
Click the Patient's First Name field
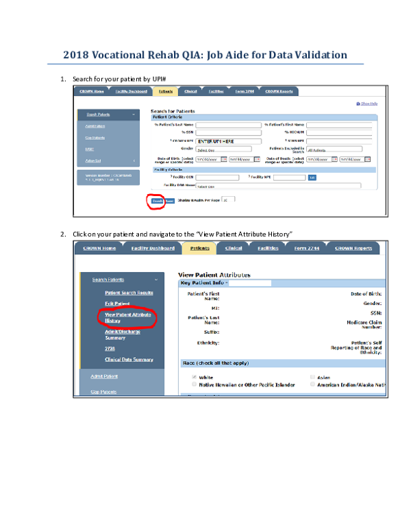pyautogui.click(x=339, y=125)
